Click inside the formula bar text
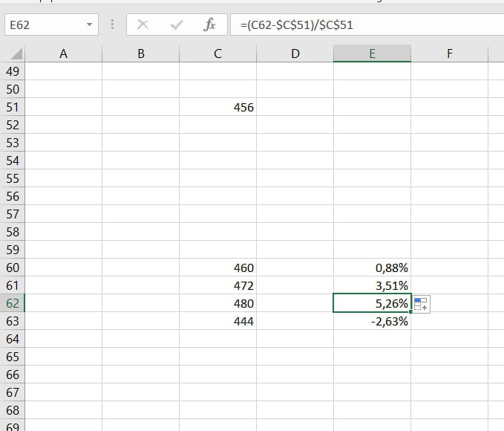 pyautogui.click(x=364, y=25)
